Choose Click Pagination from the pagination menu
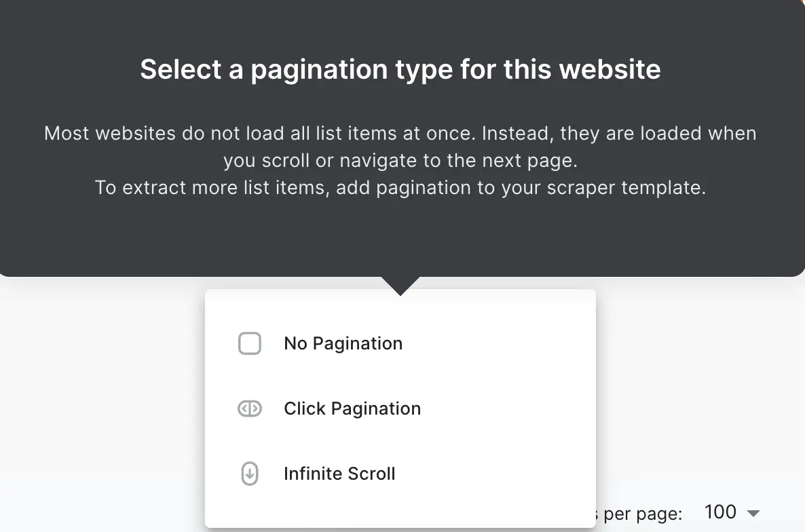805x532 pixels. [352, 408]
